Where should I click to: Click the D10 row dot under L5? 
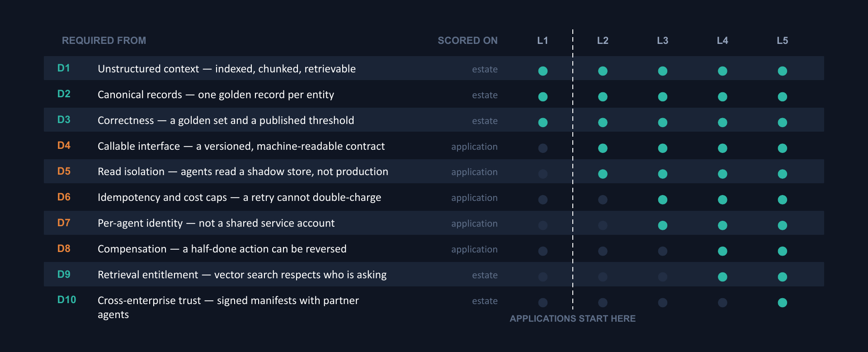pos(783,303)
